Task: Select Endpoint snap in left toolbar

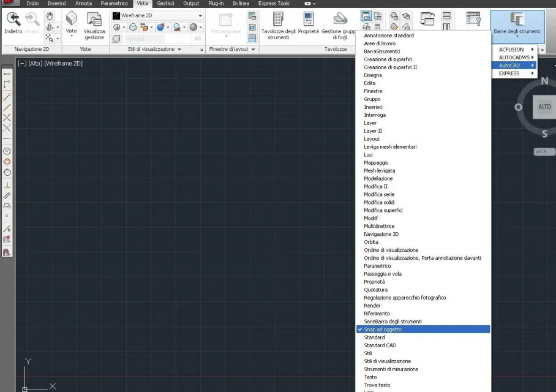Action: [x=7, y=97]
